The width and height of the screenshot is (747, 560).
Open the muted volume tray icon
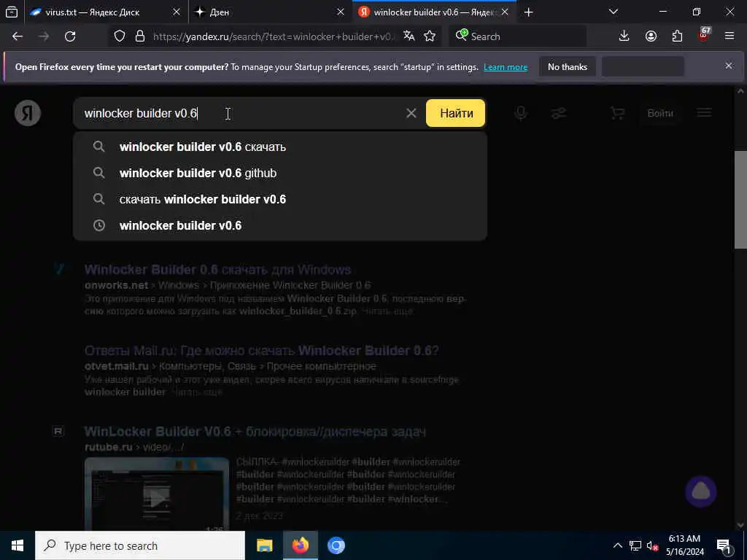(x=652, y=545)
